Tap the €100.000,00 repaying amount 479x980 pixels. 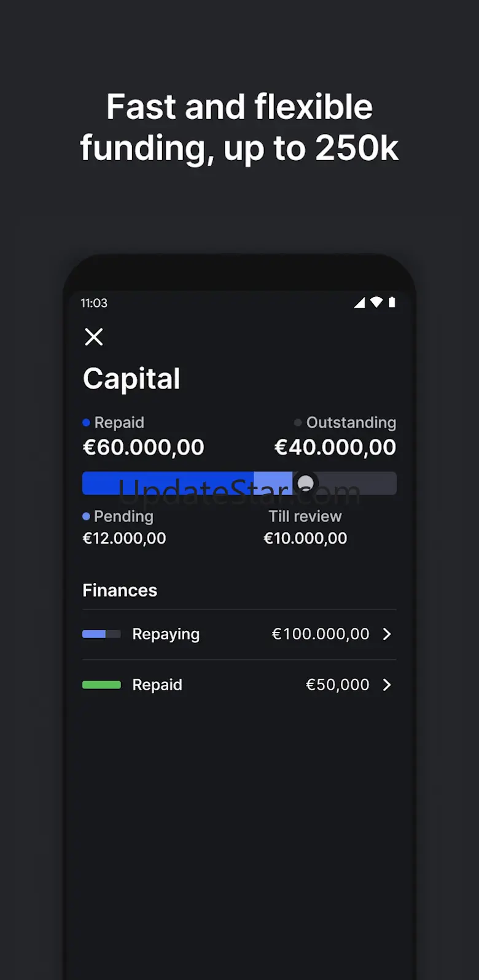pyautogui.click(x=321, y=634)
